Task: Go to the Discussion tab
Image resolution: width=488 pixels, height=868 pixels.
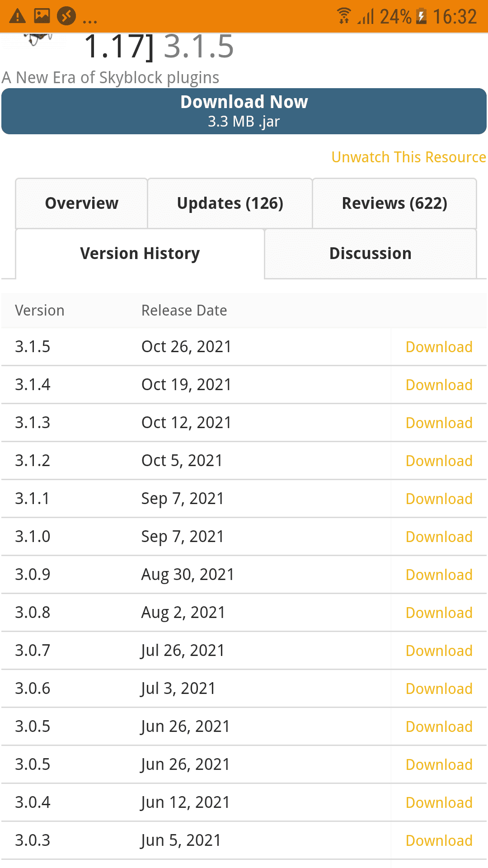Action: (x=371, y=254)
